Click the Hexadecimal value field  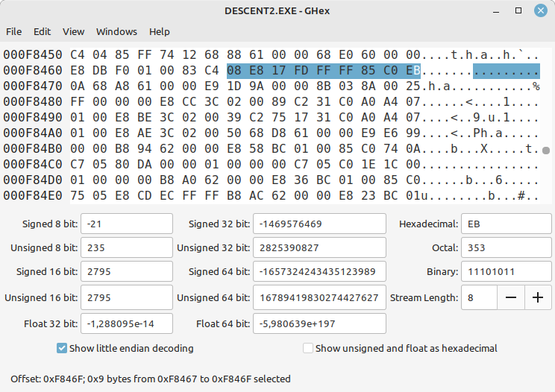[x=507, y=224]
